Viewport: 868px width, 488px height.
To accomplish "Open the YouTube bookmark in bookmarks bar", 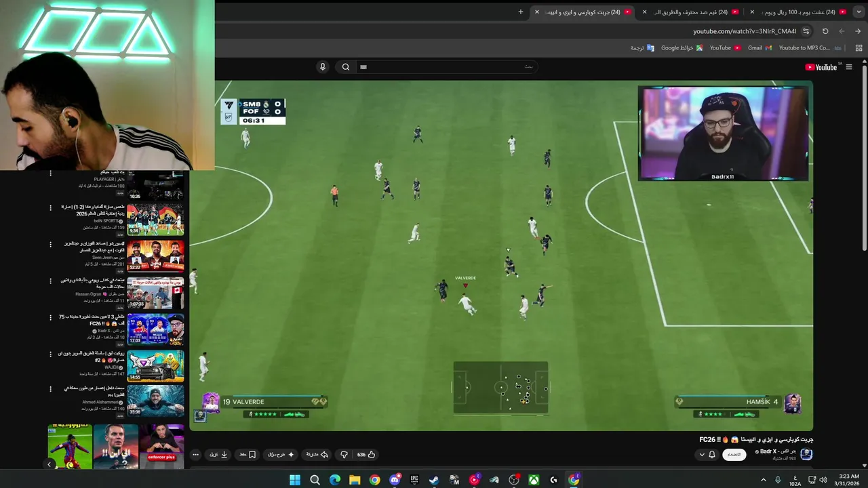I will tap(725, 48).
